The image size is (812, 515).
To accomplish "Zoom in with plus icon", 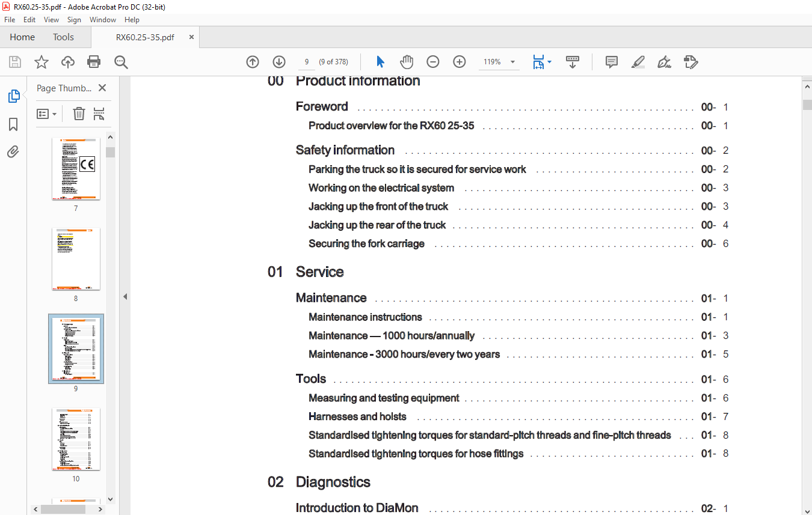I will pos(460,62).
